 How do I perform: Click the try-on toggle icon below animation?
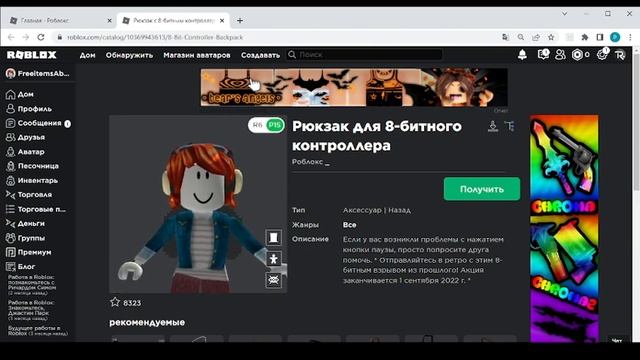[x=273, y=280]
